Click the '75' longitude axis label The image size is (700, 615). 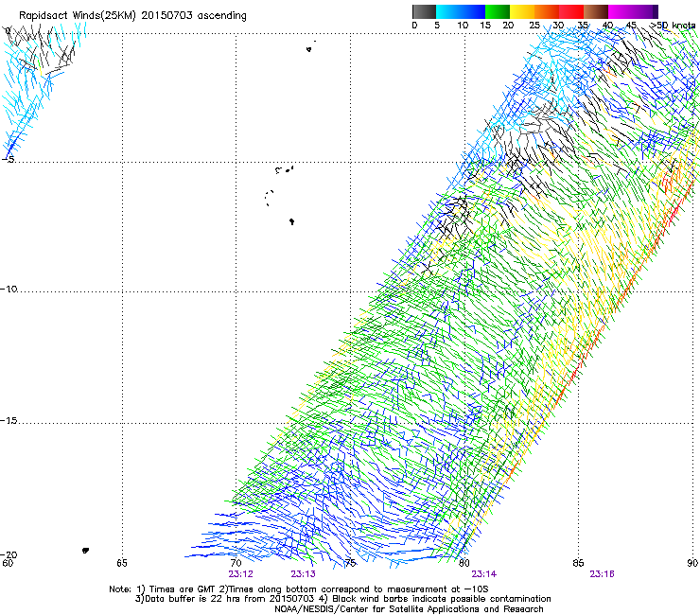click(350, 563)
